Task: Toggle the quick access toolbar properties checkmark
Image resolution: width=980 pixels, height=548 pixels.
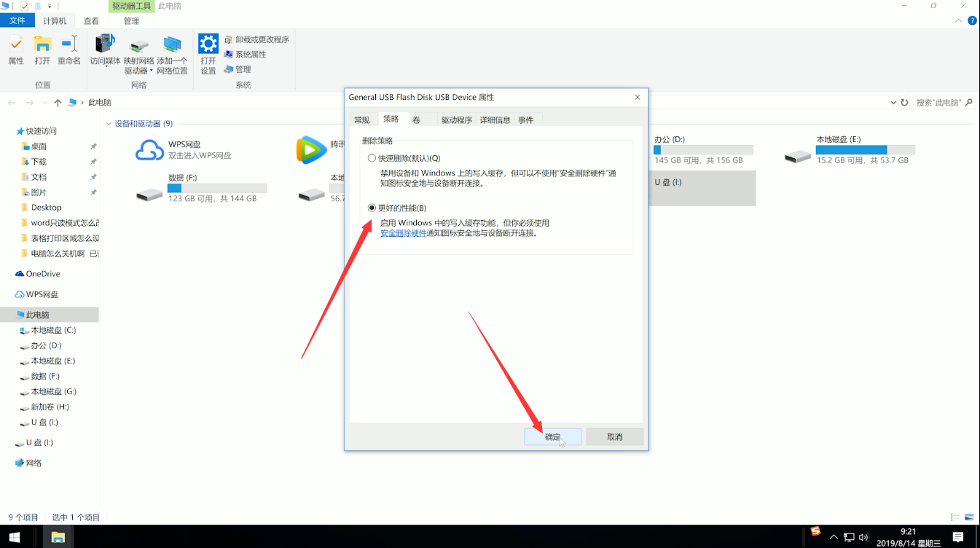Action: click(x=24, y=6)
